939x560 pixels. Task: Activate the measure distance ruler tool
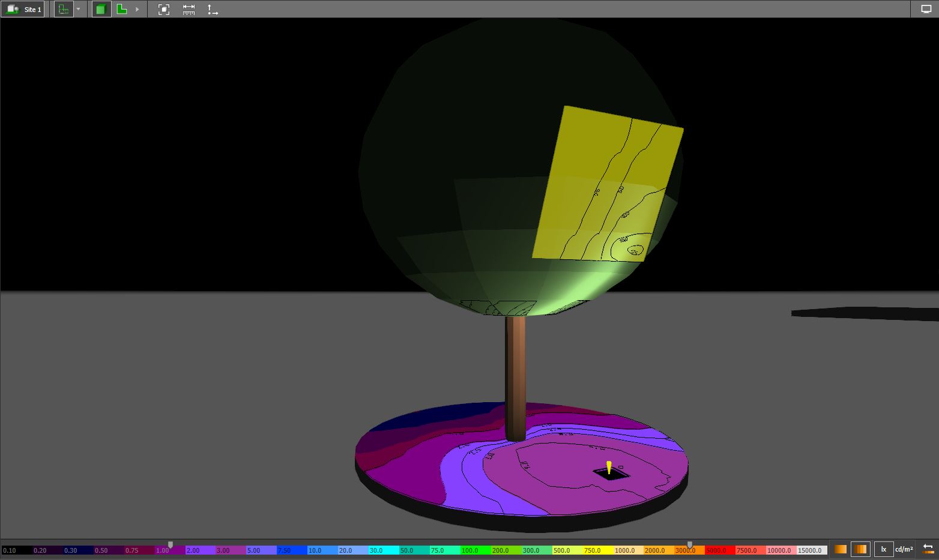(189, 10)
